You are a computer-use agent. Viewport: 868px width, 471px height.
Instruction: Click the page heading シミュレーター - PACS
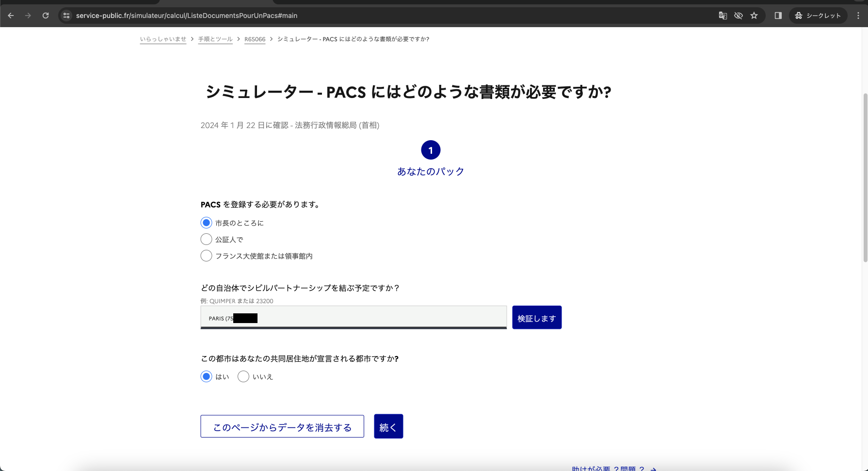[408, 92]
